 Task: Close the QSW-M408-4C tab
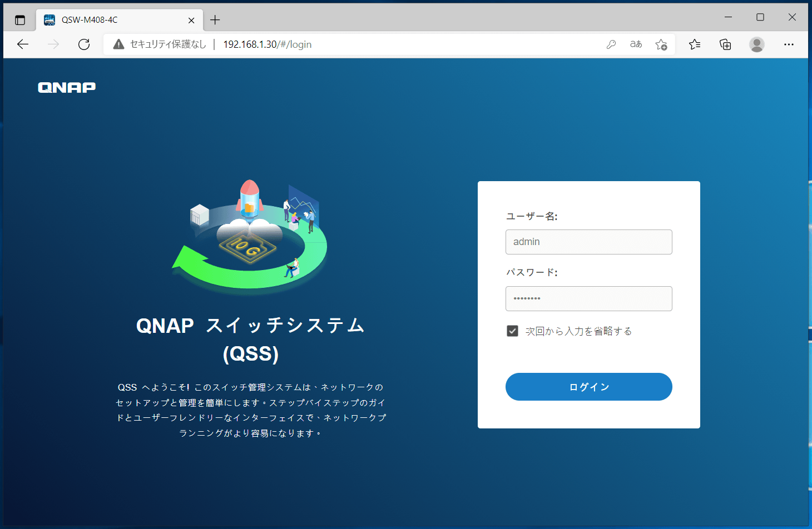coord(191,20)
